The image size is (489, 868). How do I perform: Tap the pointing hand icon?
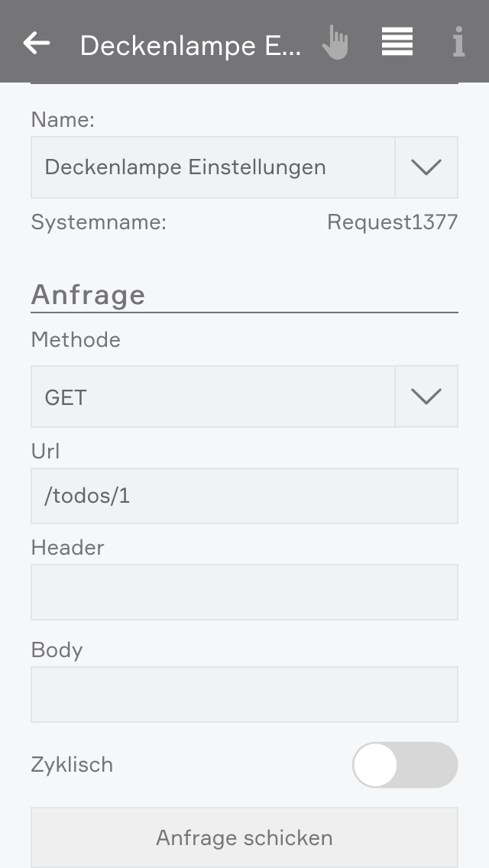335,43
